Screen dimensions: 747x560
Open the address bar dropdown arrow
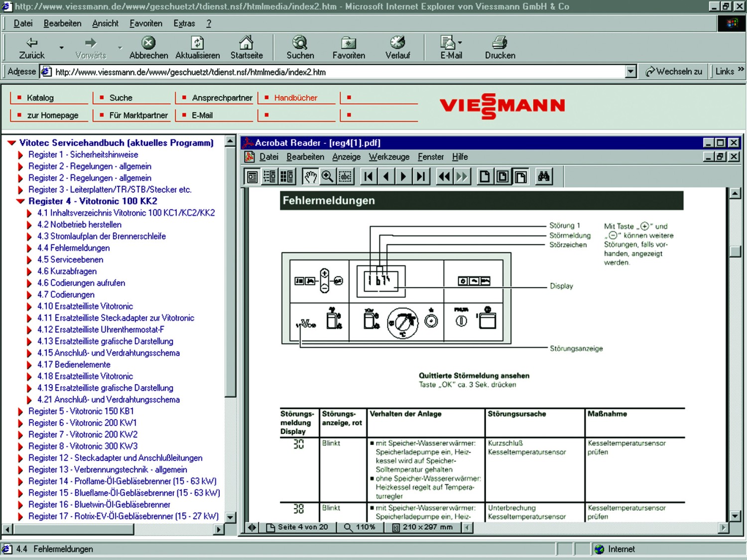630,72
